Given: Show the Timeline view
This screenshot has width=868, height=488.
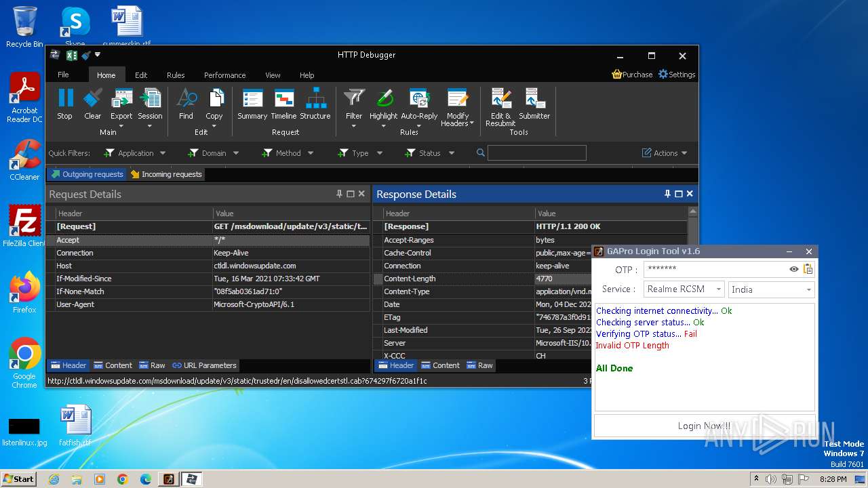Looking at the screenshot, I should tap(283, 104).
